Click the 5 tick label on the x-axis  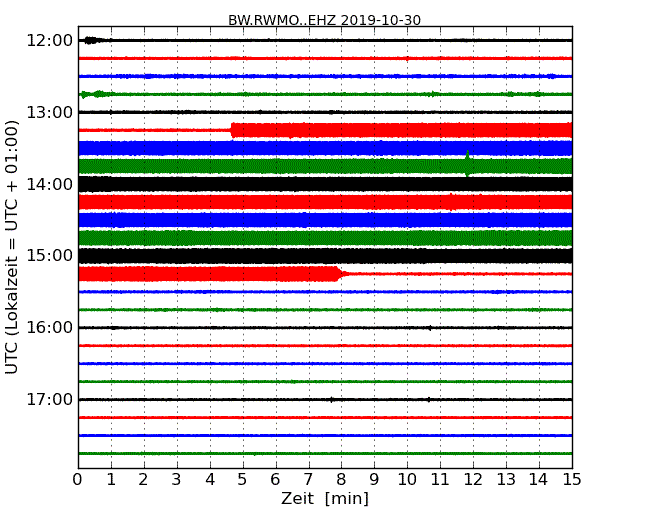[x=242, y=480]
